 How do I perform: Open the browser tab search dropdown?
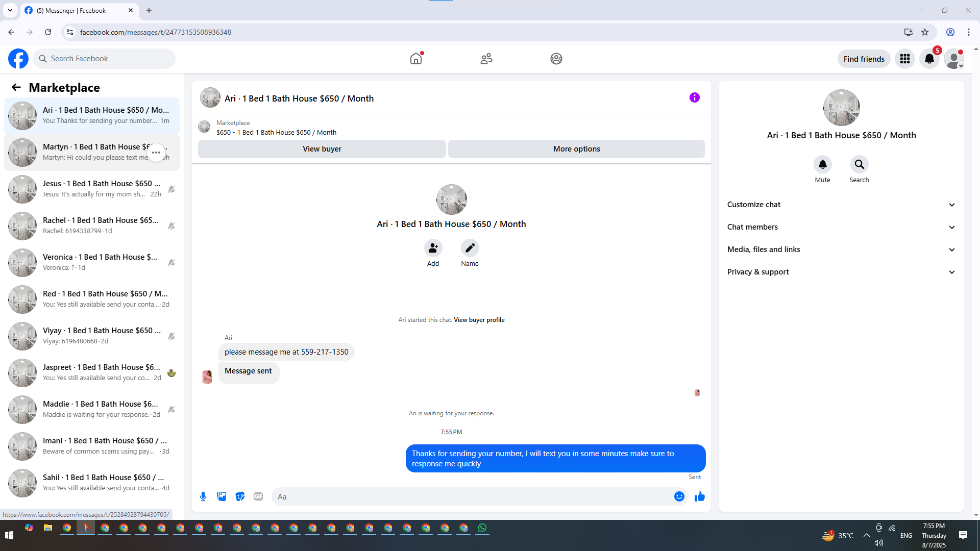coord(10,10)
